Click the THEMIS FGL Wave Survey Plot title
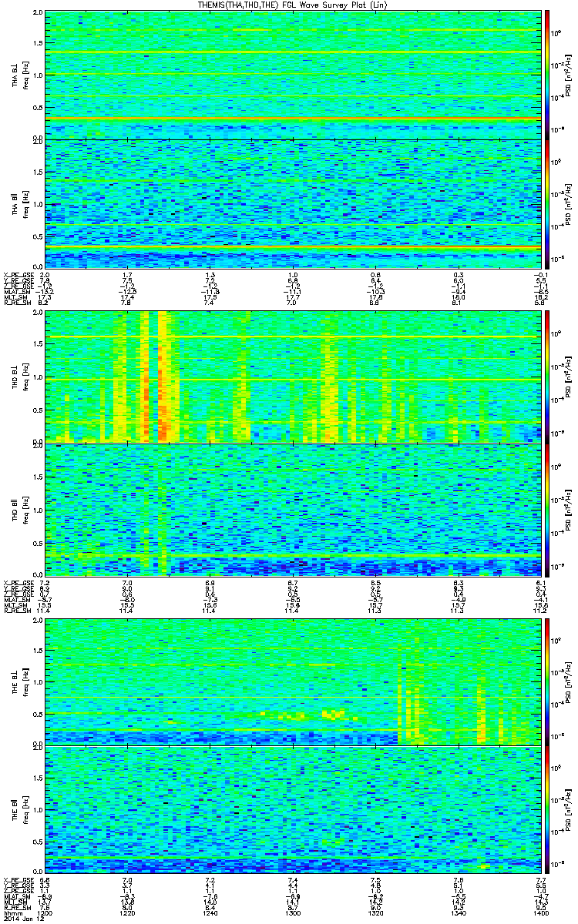Screen dimensions: 578x924 tap(293, 5)
